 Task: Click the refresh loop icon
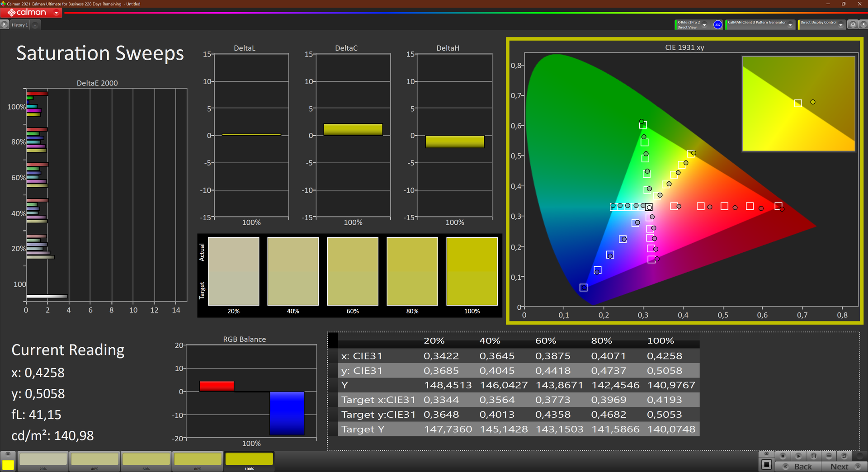pos(844,456)
